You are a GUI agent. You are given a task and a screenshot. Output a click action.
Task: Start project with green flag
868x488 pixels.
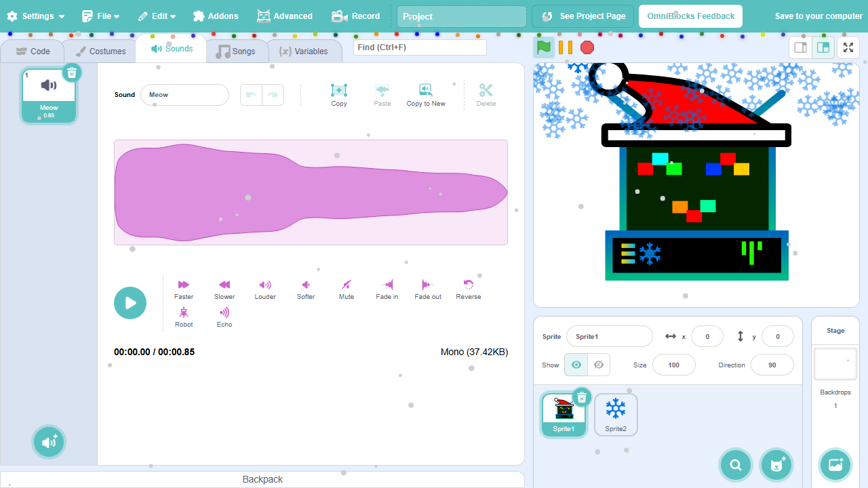click(x=544, y=47)
